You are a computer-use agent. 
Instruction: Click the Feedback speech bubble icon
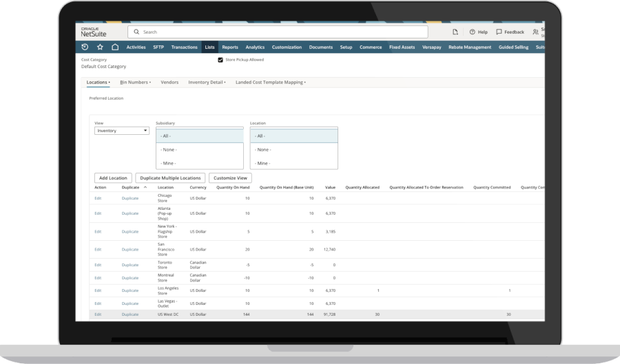pyautogui.click(x=499, y=32)
